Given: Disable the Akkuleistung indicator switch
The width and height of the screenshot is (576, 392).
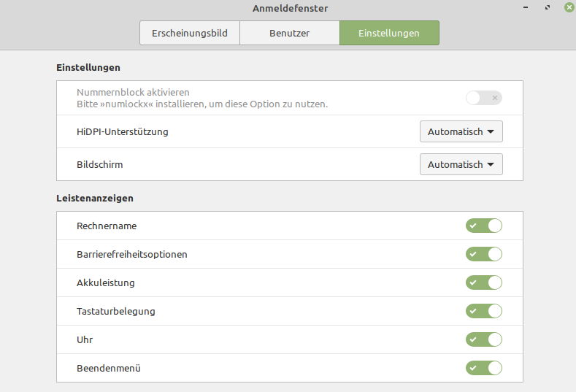Looking at the screenshot, I should [x=483, y=283].
